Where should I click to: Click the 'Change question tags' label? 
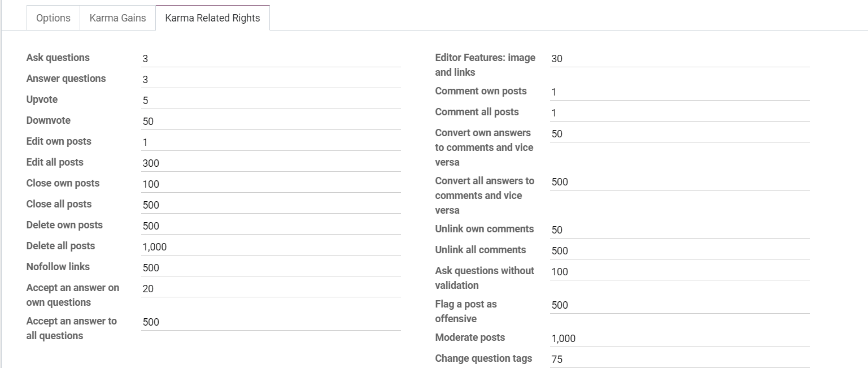[484, 358]
